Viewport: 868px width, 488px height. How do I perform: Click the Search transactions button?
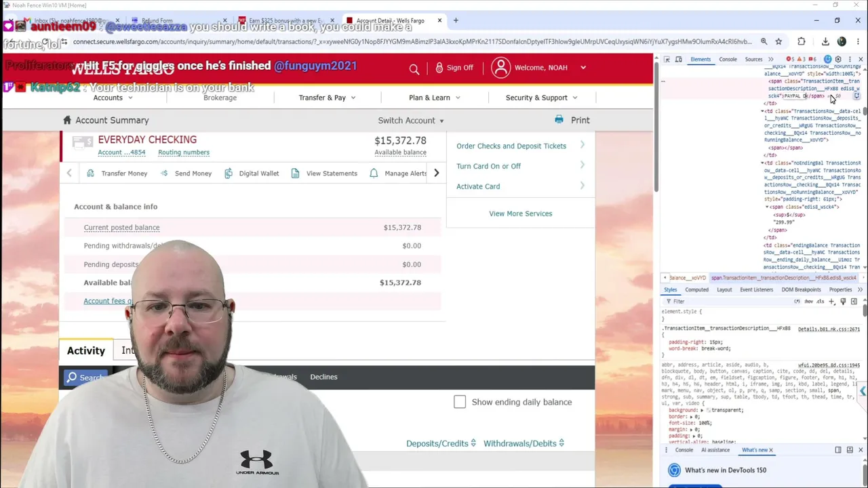85,378
